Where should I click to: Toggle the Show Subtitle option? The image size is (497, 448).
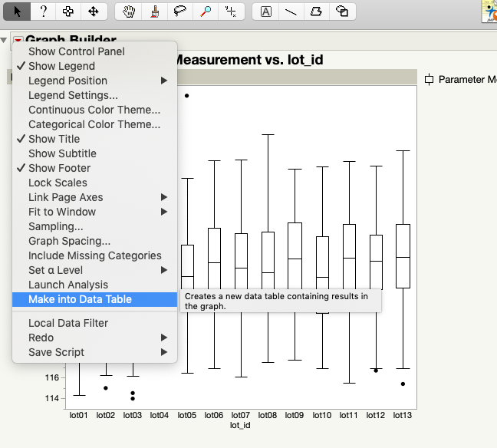[x=94, y=153]
